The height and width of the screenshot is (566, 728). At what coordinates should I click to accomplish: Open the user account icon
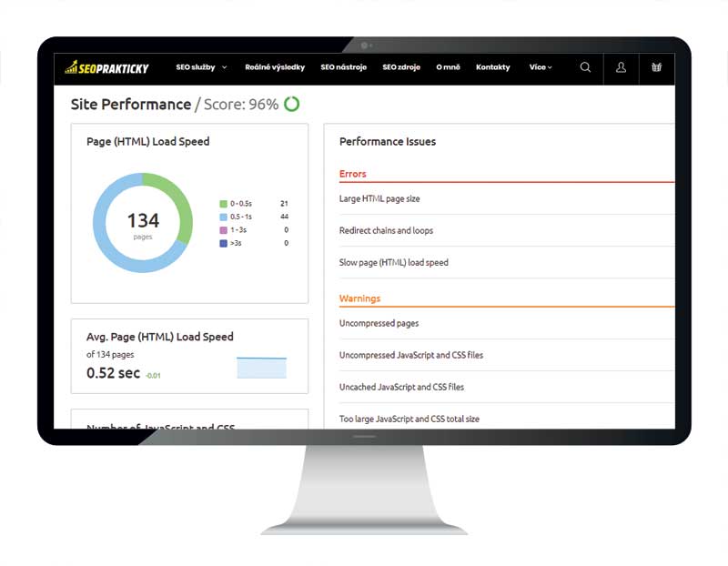pyautogui.click(x=621, y=67)
